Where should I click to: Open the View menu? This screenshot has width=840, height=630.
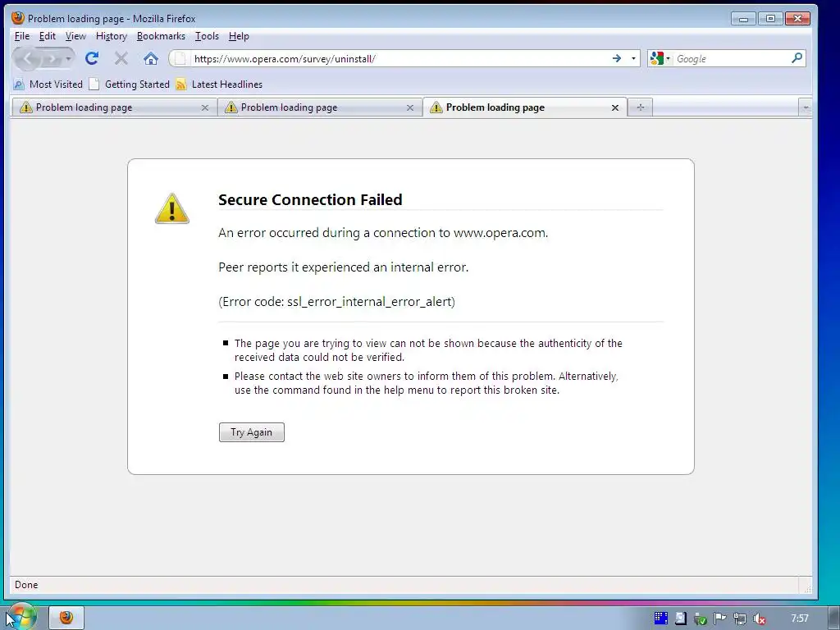coord(75,36)
